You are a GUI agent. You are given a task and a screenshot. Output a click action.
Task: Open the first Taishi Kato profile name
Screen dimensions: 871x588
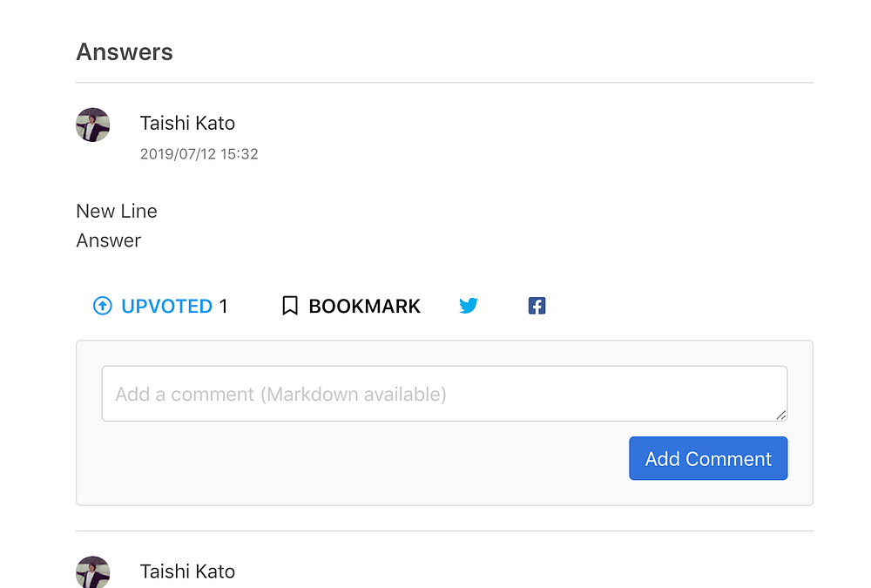187,123
